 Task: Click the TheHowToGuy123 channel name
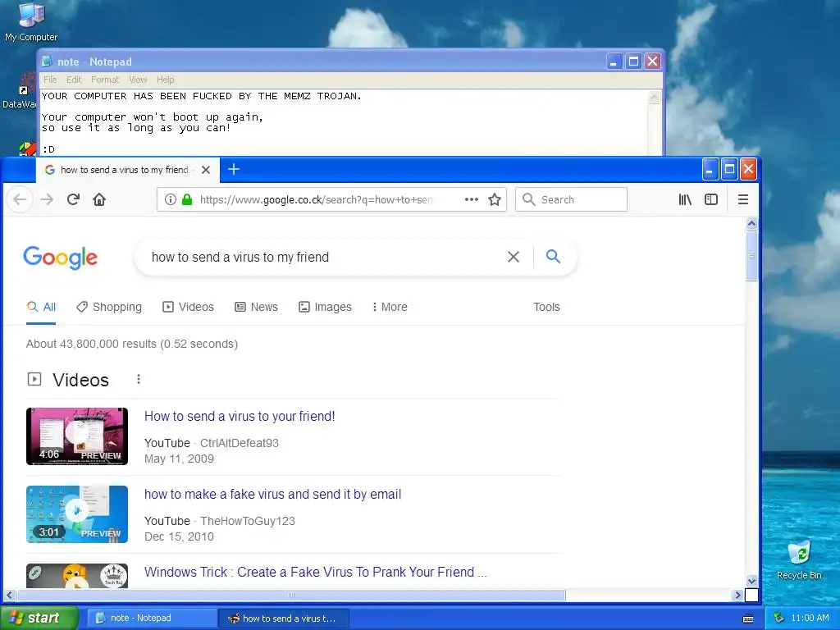(x=248, y=521)
